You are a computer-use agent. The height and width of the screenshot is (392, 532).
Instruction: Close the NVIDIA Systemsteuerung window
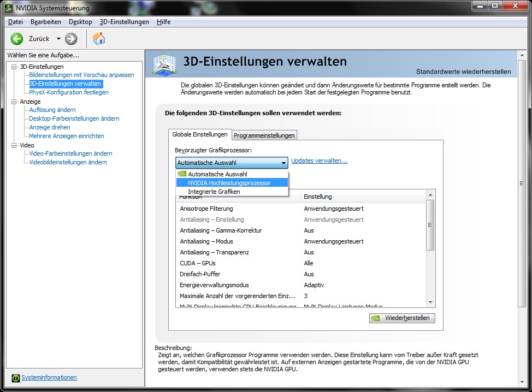click(515, 6)
